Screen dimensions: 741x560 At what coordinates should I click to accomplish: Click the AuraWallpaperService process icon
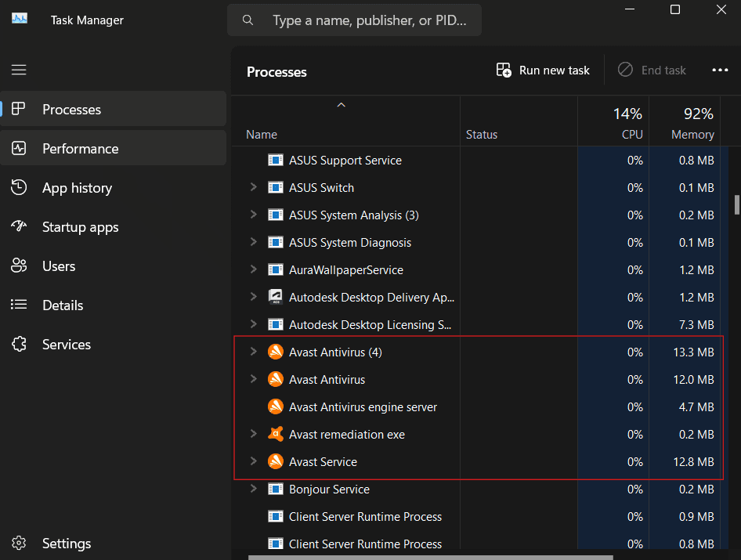[x=276, y=270]
